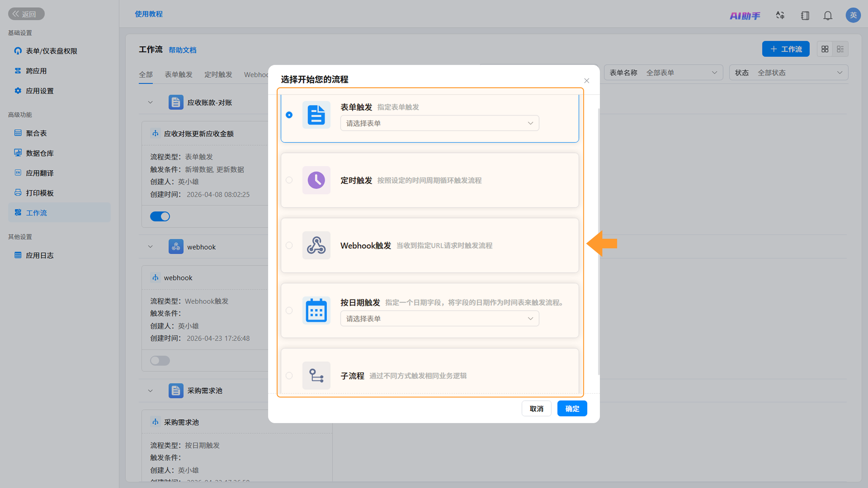The width and height of the screenshot is (868, 488).
Task: Enable the webhook workflow switch
Action: click(160, 361)
